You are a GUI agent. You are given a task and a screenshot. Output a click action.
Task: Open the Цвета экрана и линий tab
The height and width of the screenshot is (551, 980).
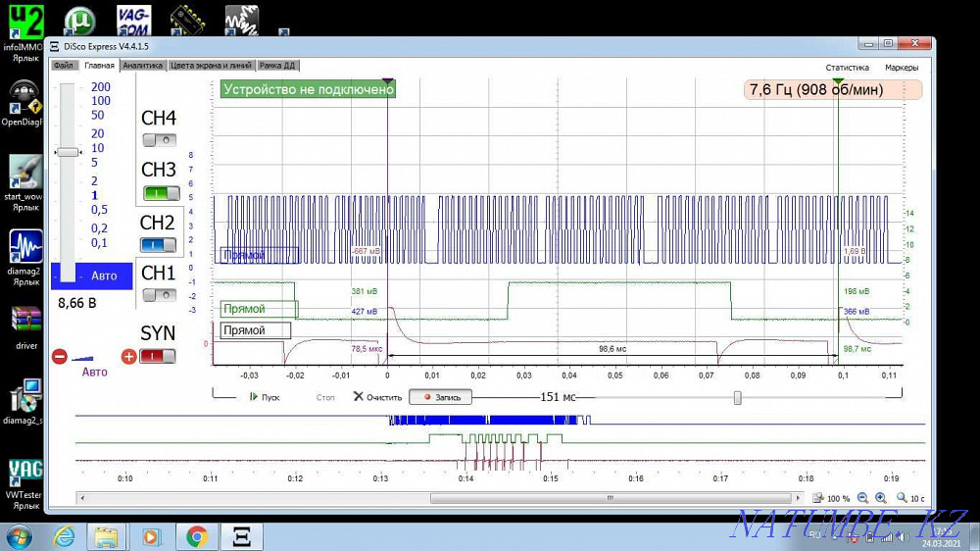[x=211, y=66]
